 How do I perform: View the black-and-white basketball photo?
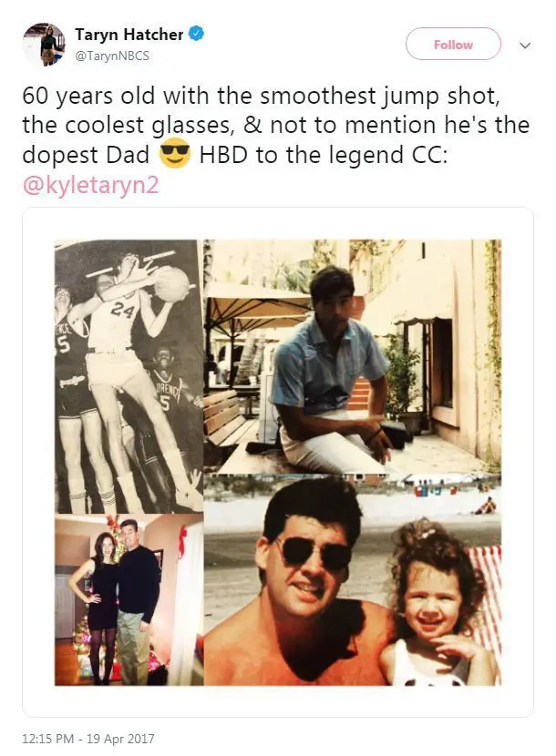pos(129,376)
